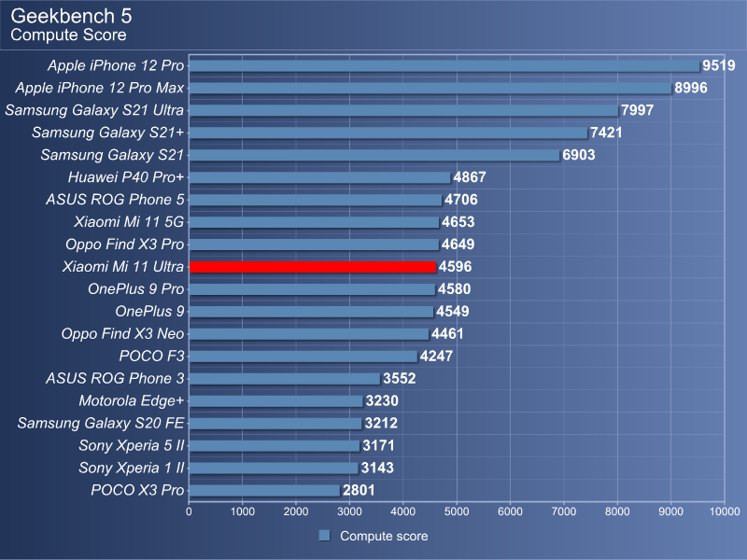The width and height of the screenshot is (747, 560).
Task: Select the 'Oppo Find X3 Neo' label
Action: click(x=122, y=334)
